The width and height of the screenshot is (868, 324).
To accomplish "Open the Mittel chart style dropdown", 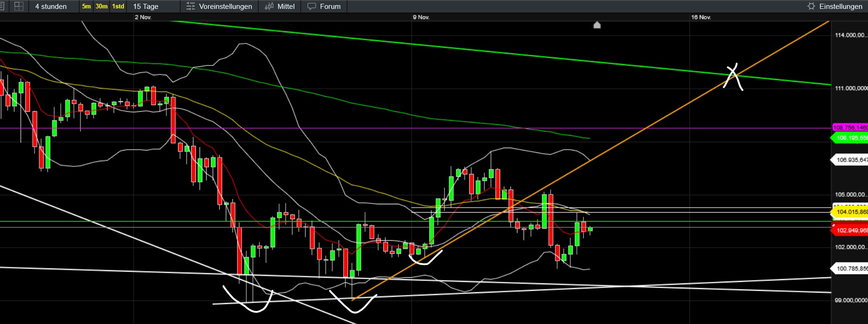I will (286, 7).
